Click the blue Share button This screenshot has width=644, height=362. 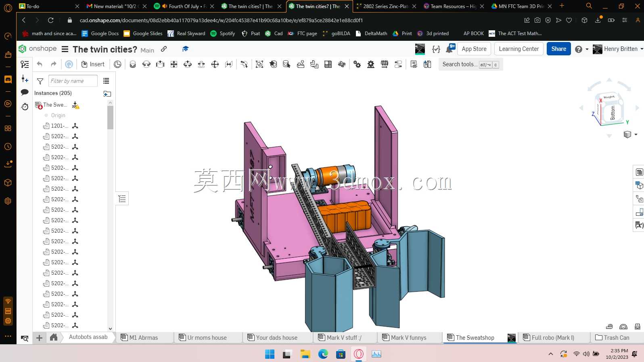[x=559, y=49]
